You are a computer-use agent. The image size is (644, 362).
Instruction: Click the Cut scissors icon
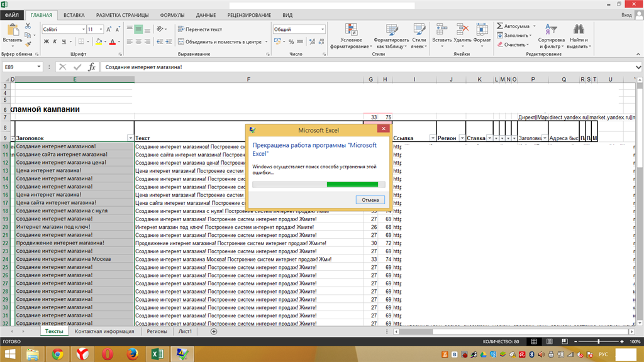(28, 26)
